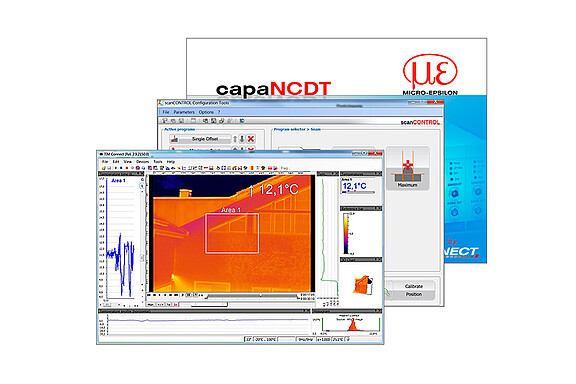Image resolution: width=576 pixels, height=384 pixels.
Task: Open the Tools menu in TIM Connect
Action: click(x=158, y=162)
